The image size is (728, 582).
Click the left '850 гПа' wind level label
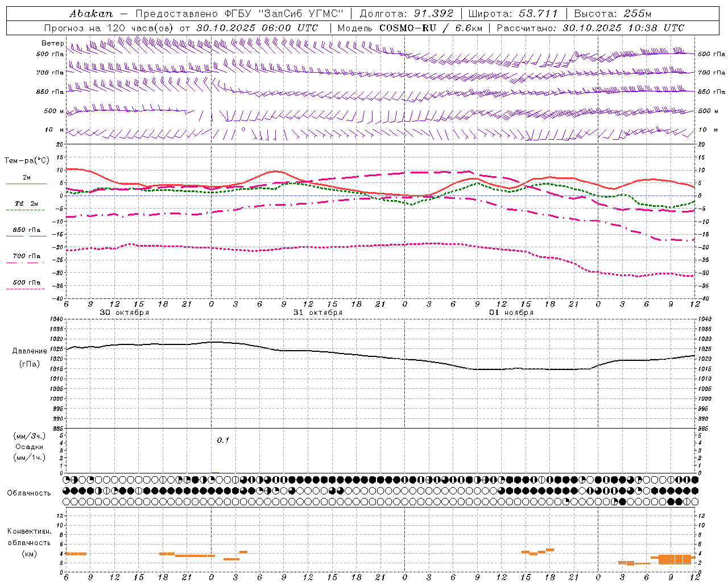point(50,92)
